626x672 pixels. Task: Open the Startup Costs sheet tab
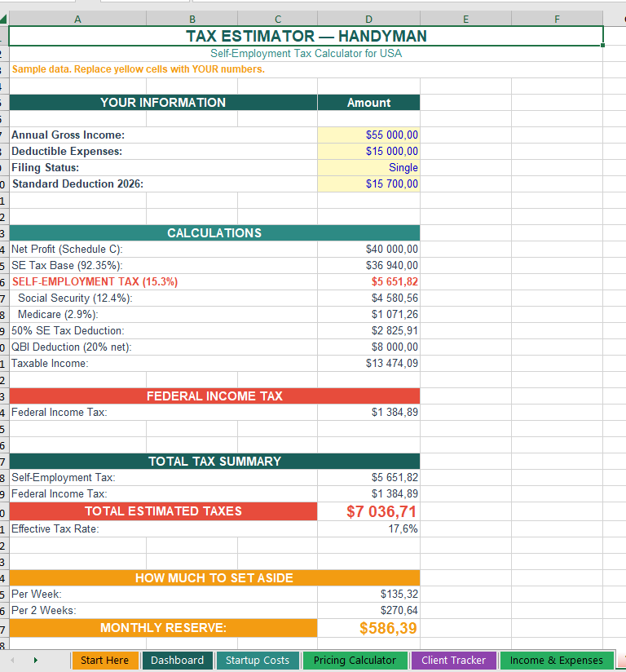(x=258, y=661)
